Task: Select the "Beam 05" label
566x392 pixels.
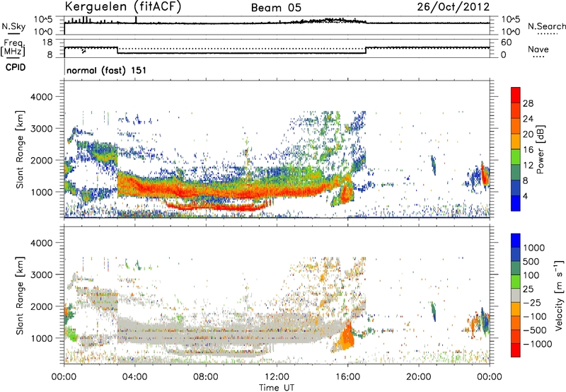Action: [x=276, y=8]
